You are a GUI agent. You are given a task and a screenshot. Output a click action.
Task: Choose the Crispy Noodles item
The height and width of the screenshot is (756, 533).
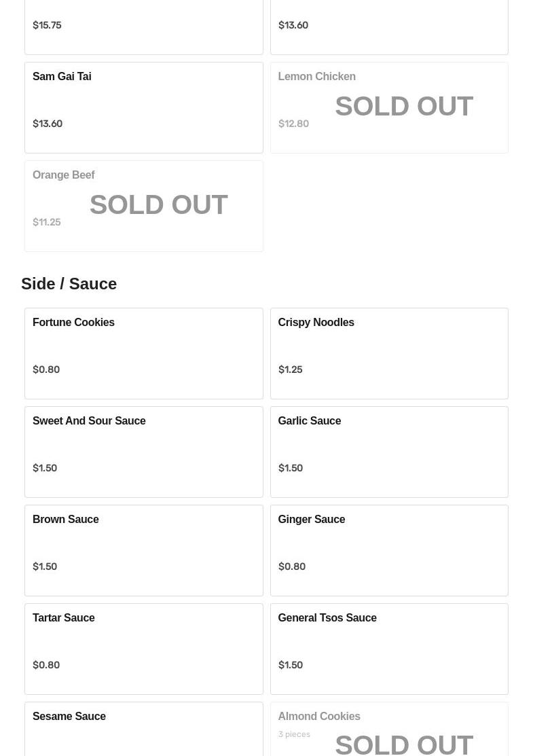(x=388, y=353)
